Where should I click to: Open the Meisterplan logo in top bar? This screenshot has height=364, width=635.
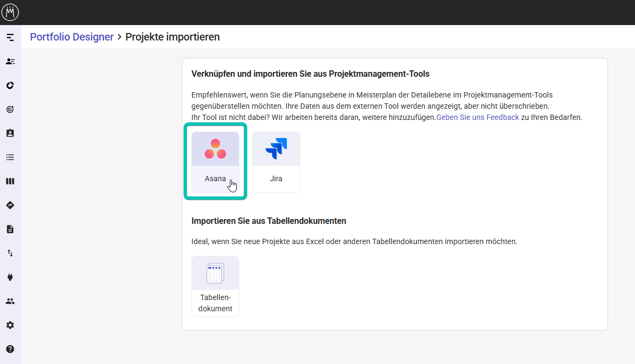pos(10,12)
